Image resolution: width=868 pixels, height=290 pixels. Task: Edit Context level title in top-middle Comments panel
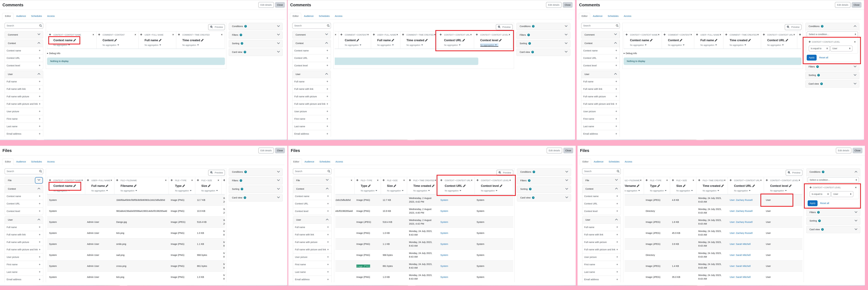500,40
